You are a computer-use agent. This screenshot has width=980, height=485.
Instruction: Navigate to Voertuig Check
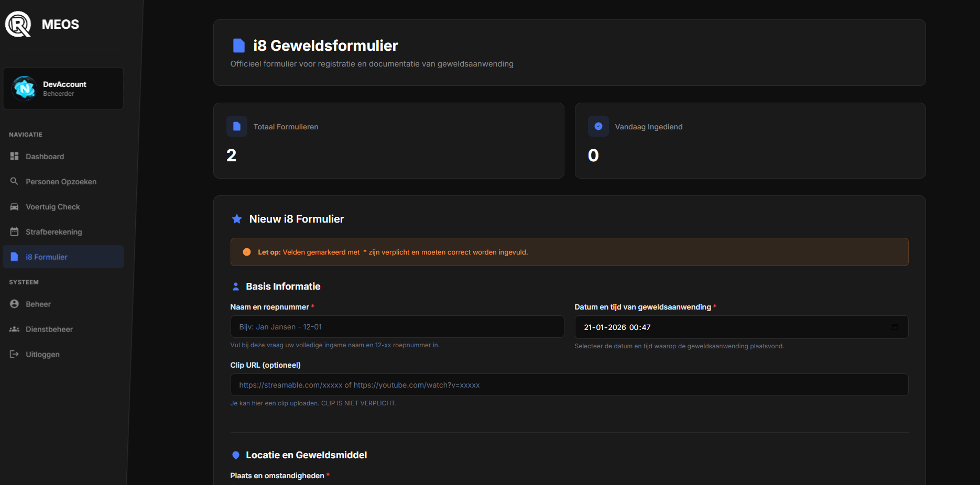point(52,207)
